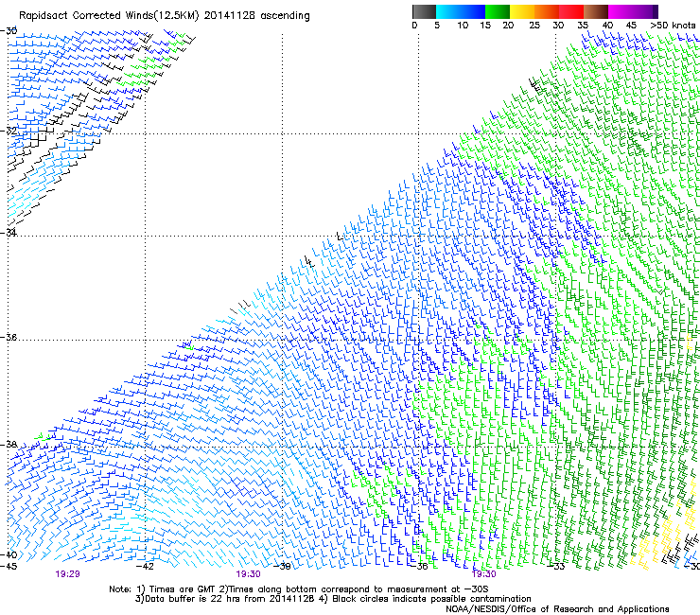The height and width of the screenshot is (615, 700).
Task: Click the brown 35-40 knots color segment
Action: (x=596, y=11)
